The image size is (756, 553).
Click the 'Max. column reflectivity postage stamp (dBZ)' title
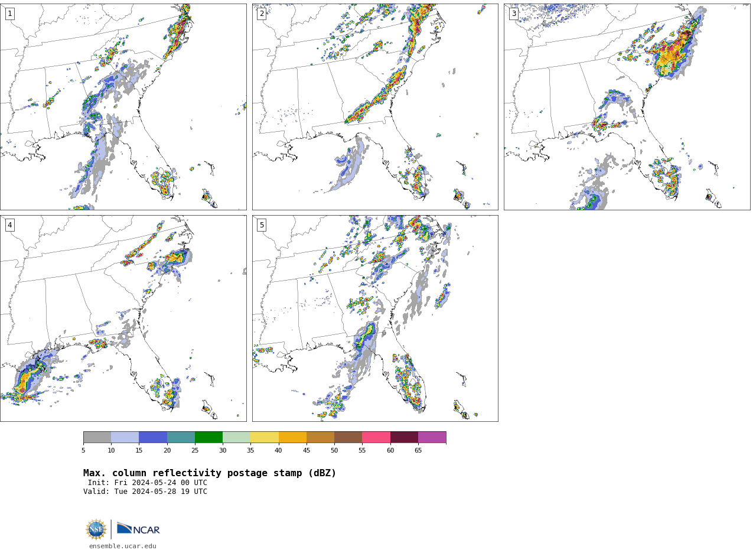(210, 473)
